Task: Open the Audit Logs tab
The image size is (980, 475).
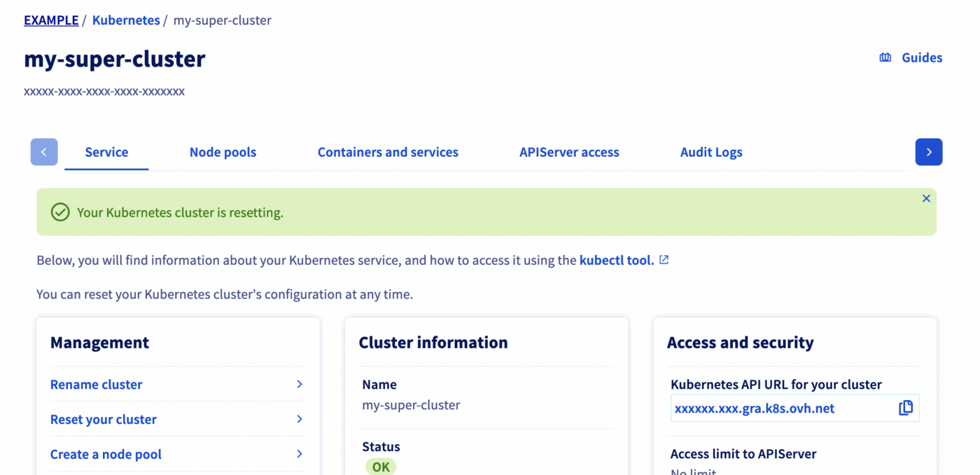Action: coord(711,152)
